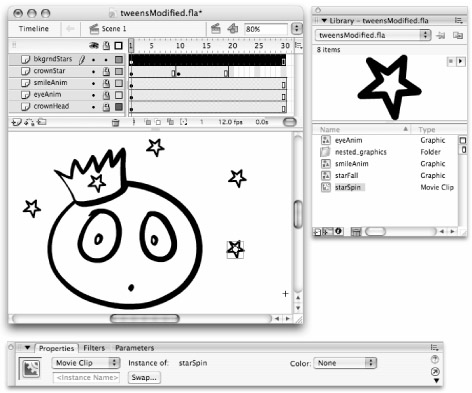Click the Insert Layer icon below layers
The width and height of the screenshot is (472, 393).
pyautogui.click(x=16, y=122)
